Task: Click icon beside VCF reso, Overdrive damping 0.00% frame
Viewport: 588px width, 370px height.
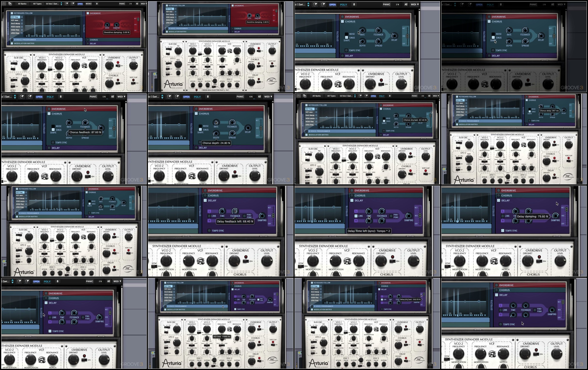Action: coord(22,20)
